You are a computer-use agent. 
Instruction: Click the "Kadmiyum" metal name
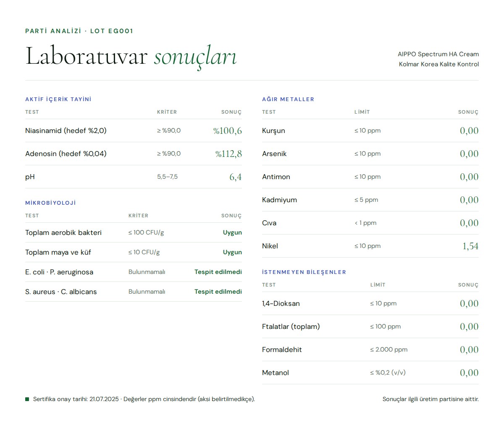279,200
